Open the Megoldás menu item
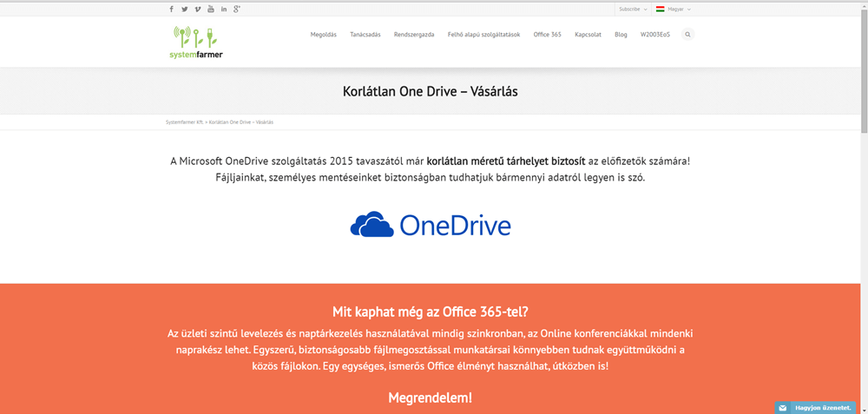 pyautogui.click(x=324, y=35)
